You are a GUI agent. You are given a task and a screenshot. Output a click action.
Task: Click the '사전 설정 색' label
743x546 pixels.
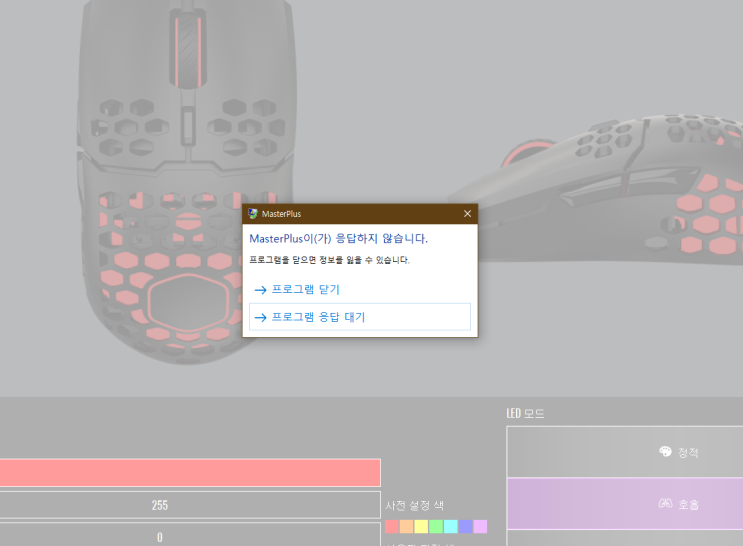[x=414, y=505]
